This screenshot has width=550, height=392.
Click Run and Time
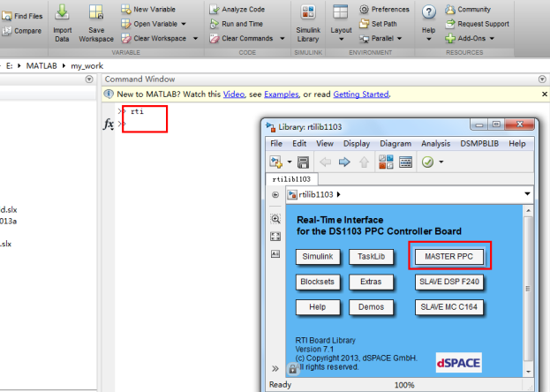(236, 24)
